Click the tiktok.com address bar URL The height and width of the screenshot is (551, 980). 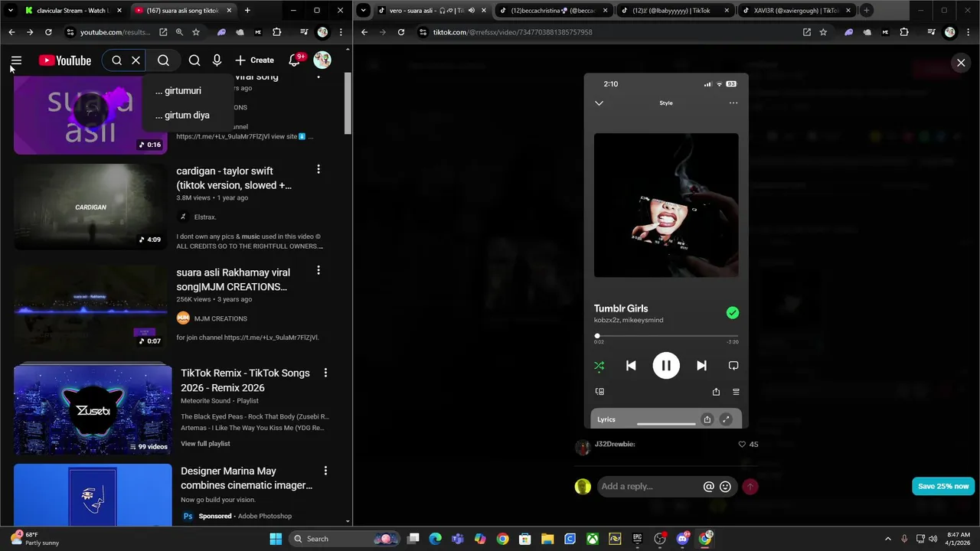pos(513,32)
